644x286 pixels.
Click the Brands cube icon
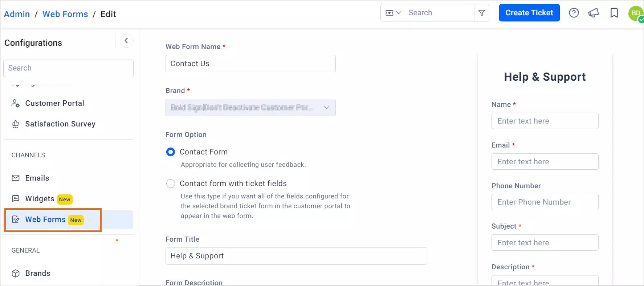tap(16, 273)
